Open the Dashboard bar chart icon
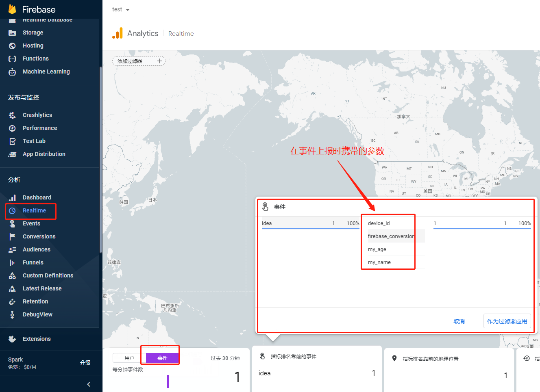 12,197
